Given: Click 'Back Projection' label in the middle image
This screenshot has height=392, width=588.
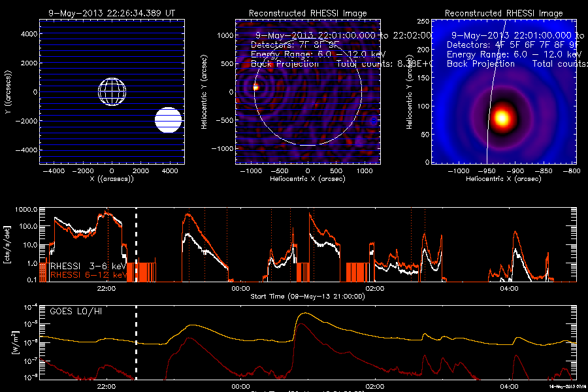Looking at the screenshot, I should click(285, 64).
